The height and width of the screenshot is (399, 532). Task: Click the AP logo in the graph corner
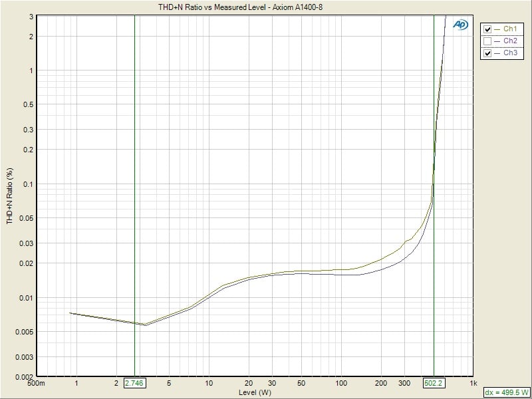tap(461, 25)
